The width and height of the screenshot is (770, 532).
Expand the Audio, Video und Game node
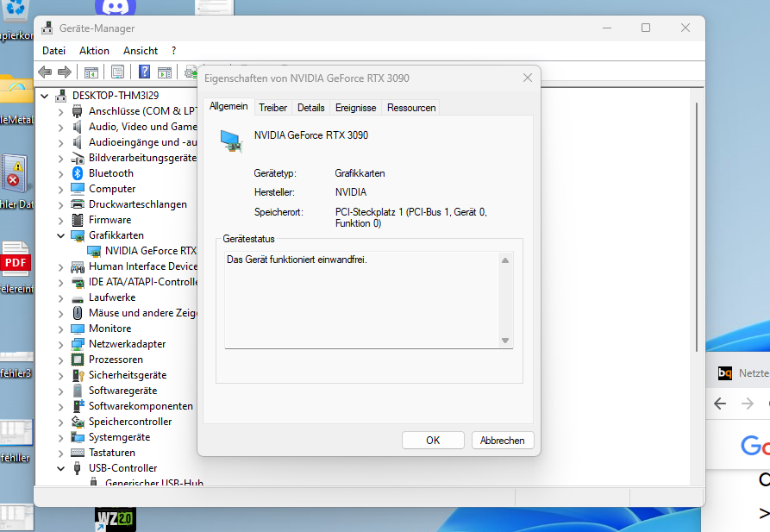[x=60, y=128]
